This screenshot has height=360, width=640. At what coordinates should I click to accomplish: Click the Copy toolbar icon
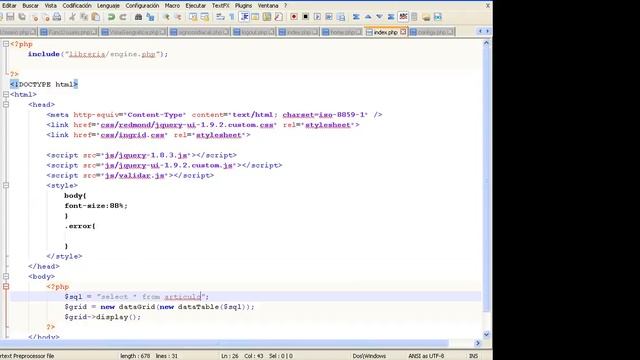pyautogui.click(x=84, y=17)
